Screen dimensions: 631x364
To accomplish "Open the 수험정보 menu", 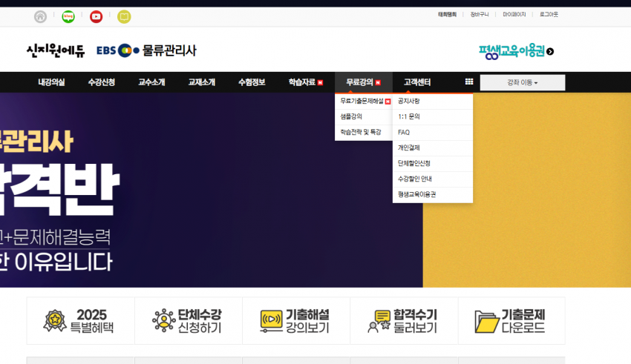I will pyautogui.click(x=252, y=82).
